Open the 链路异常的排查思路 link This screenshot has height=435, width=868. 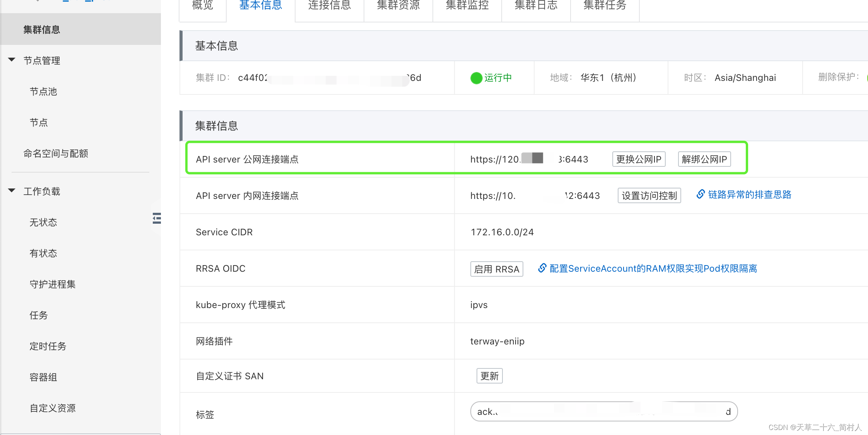coord(750,194)
